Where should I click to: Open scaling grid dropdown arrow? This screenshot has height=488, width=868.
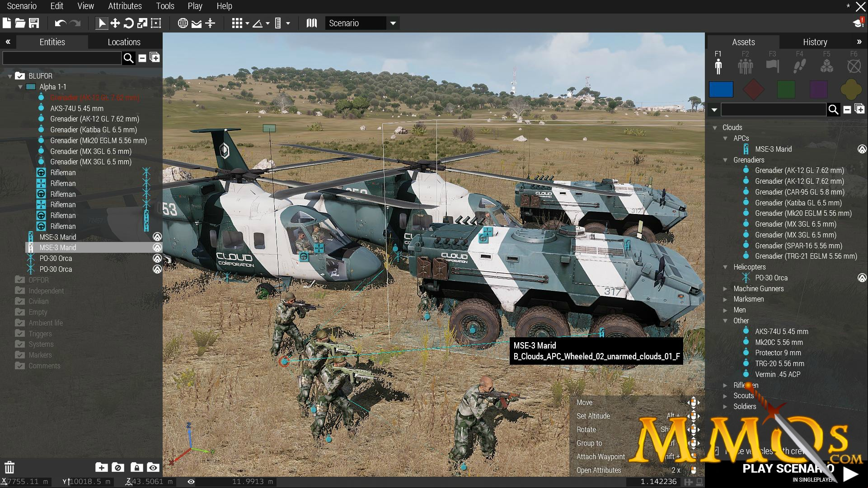(x=288, y=23)
